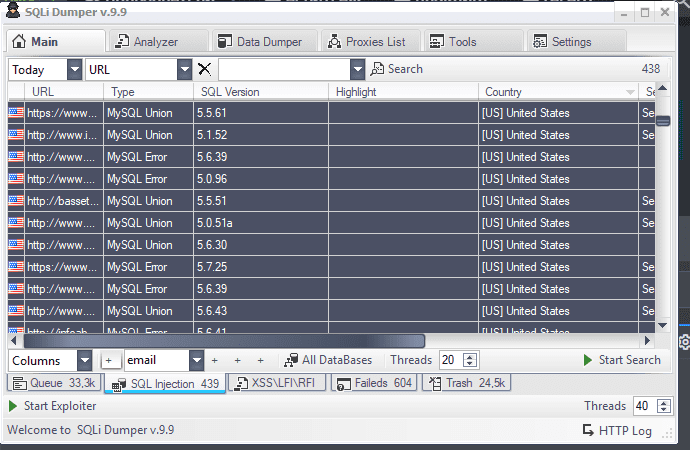Open the XSS\LFI\RFI tab
This screenshot has width=690, height=450.
click(277, 383)
